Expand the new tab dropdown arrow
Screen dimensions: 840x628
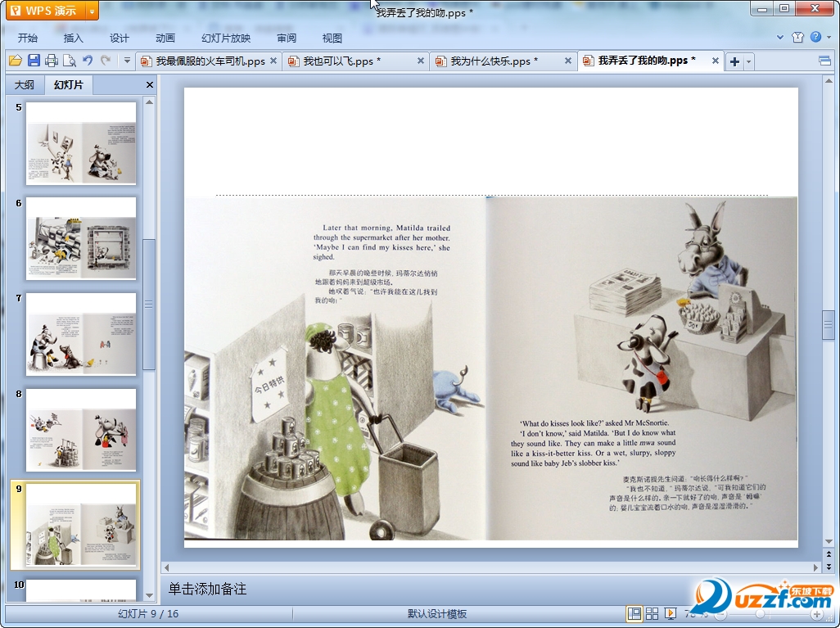(x=749, y=61)
